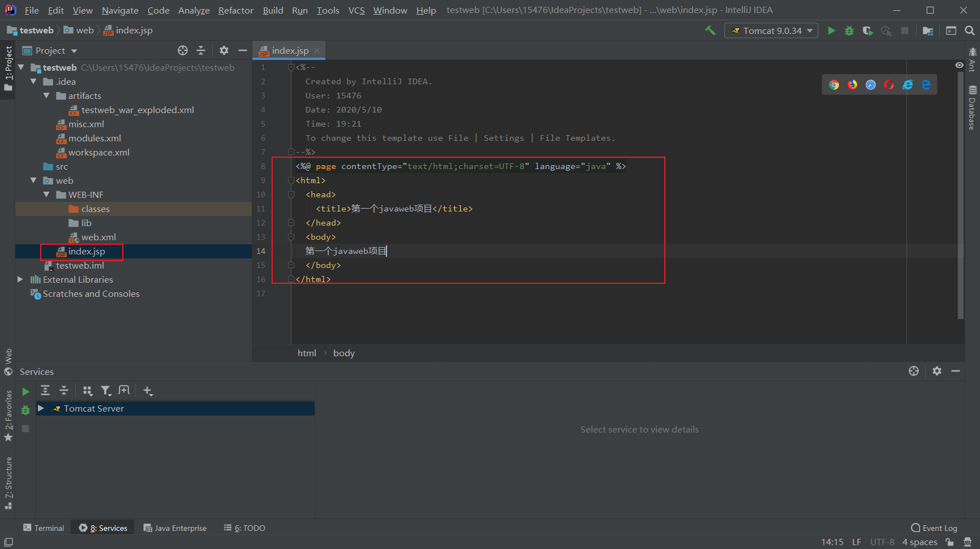
Task: Open Services panel settings gear
Action: pyautogui.click(x=937, y=371)
